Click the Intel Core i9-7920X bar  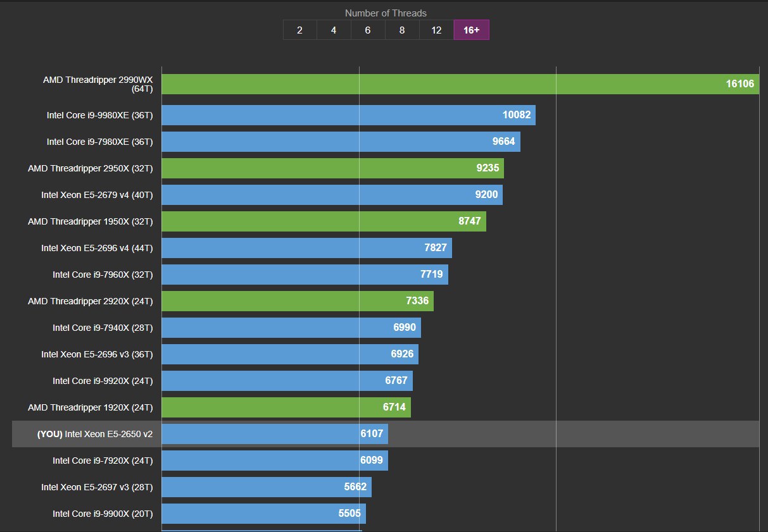[x=275, y=461]
